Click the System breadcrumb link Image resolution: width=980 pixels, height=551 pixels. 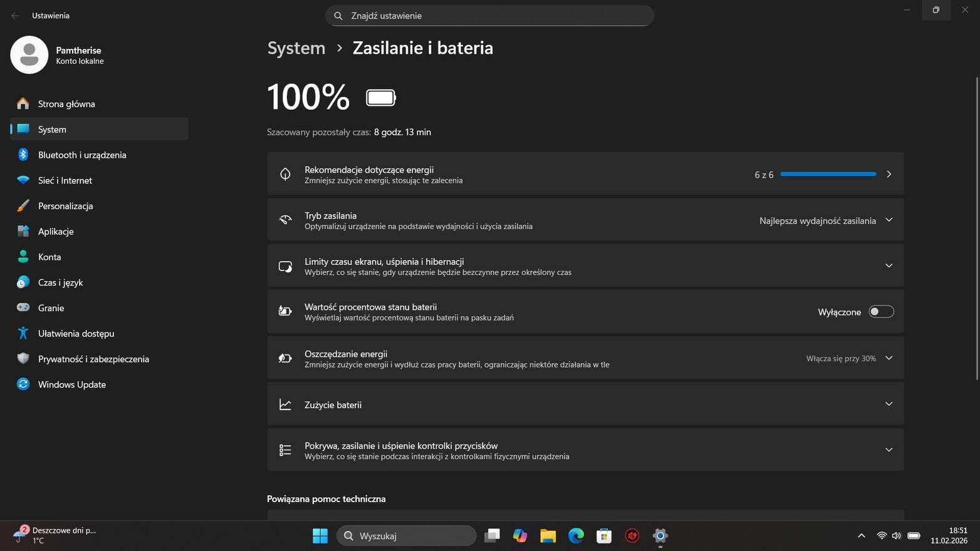click(x=296, y=48)
